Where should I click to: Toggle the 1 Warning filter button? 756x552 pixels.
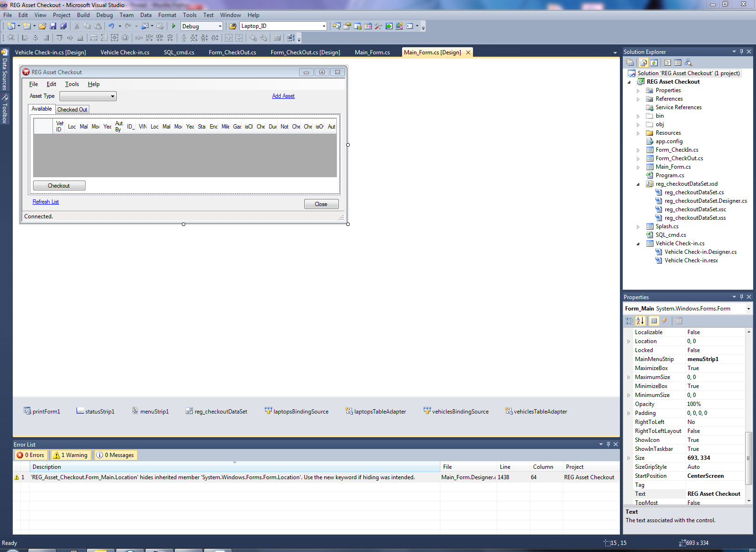coord(70,455)
